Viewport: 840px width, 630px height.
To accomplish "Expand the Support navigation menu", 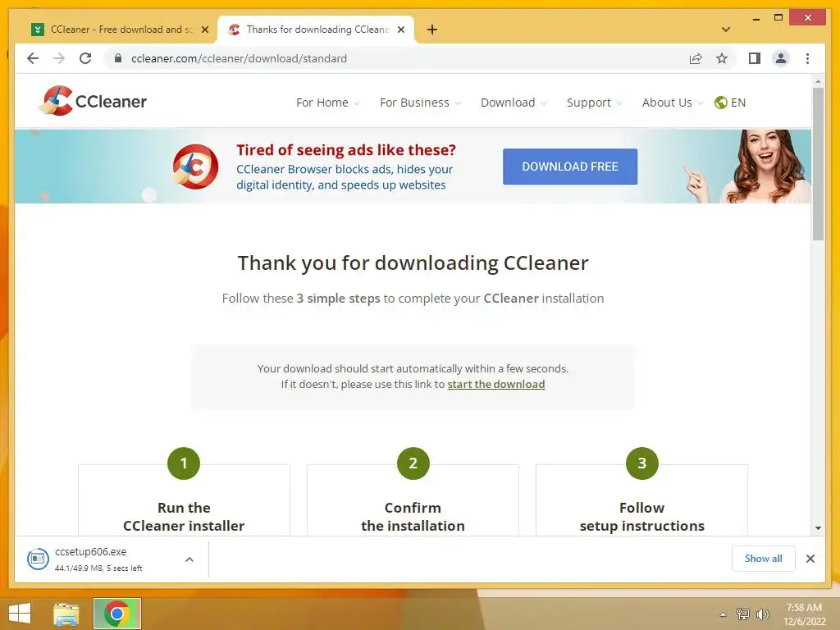I will (595, 103).
